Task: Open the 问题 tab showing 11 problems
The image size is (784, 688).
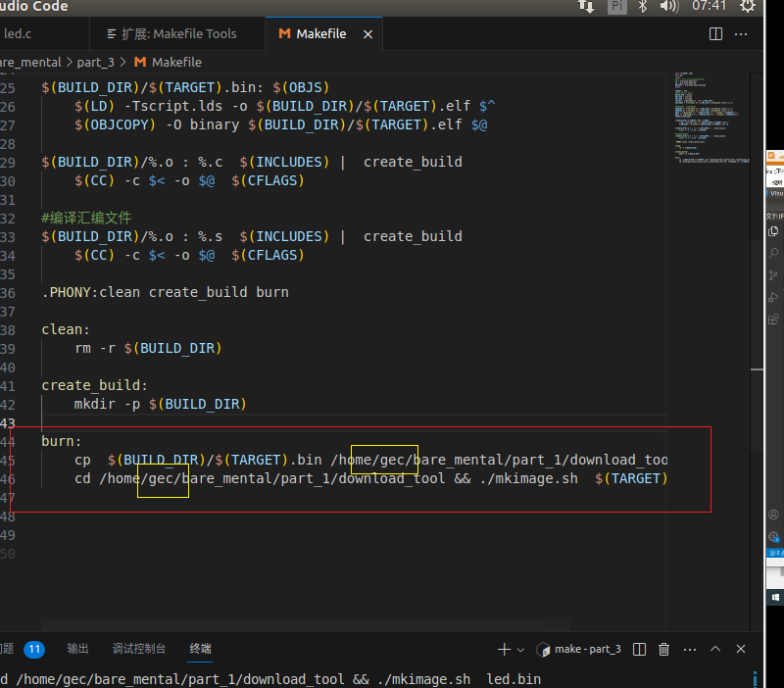Action: (24, 648)
